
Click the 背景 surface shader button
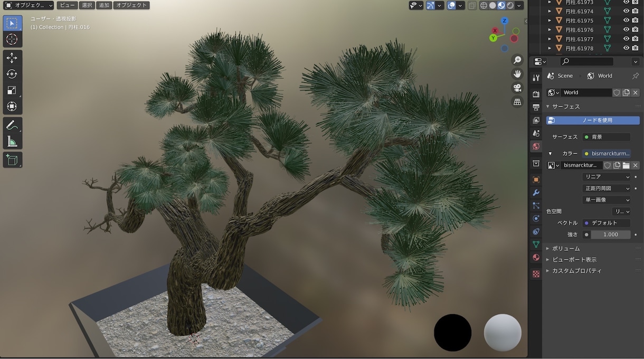607,137
